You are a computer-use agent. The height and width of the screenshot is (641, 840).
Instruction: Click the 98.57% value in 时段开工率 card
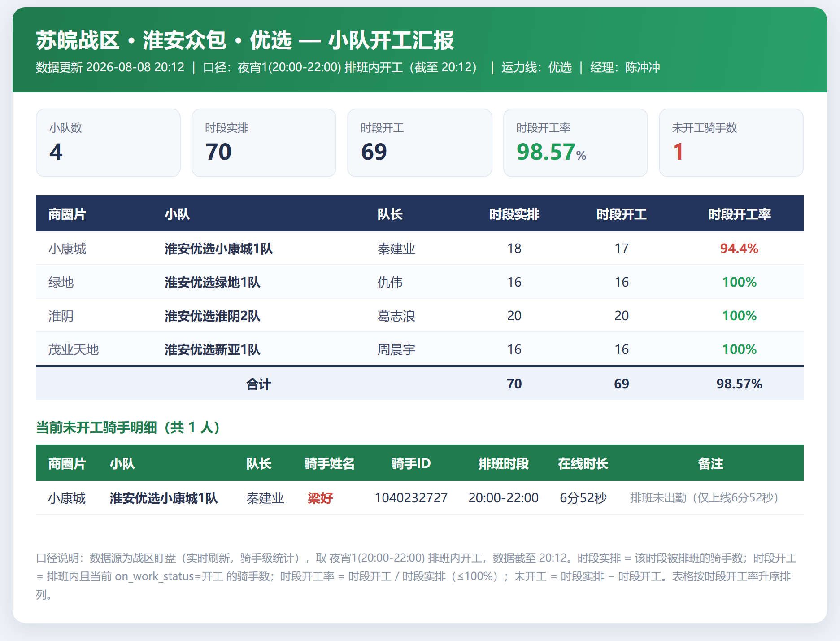551,152
